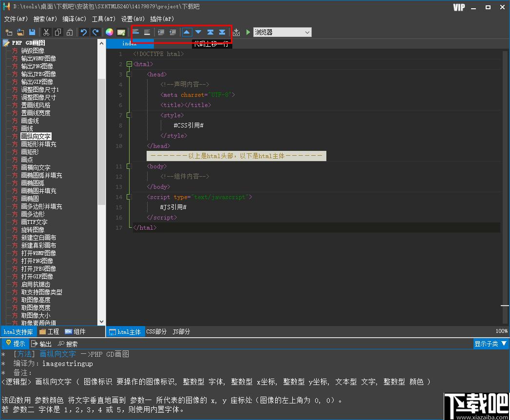Open the 搜索 menu
This screenshot has height=420, width=510.
point(45,19)
